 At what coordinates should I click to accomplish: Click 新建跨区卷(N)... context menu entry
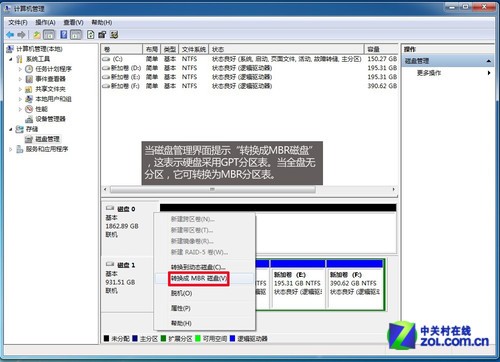tap(204, 219)
